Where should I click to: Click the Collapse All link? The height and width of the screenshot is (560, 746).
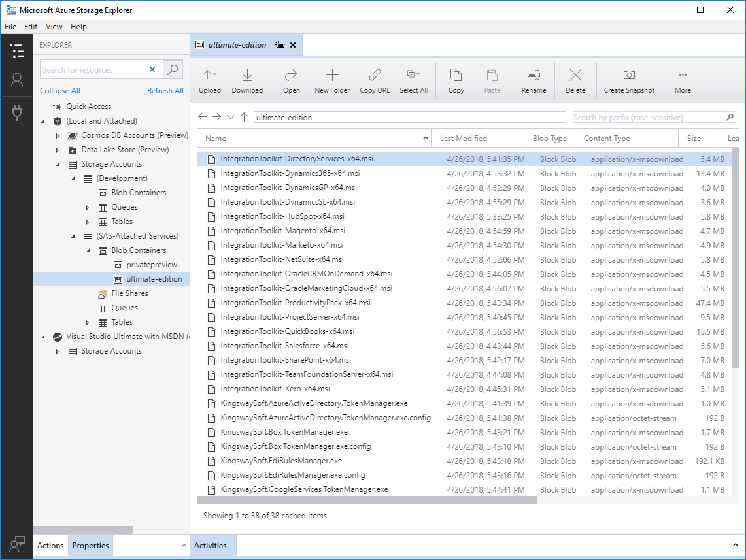[60, 91]
